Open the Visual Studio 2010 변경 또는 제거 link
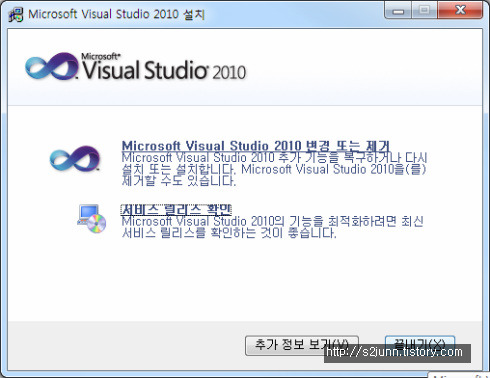Image resolution: width=490 pixels, height=378 pixels. 256,146
